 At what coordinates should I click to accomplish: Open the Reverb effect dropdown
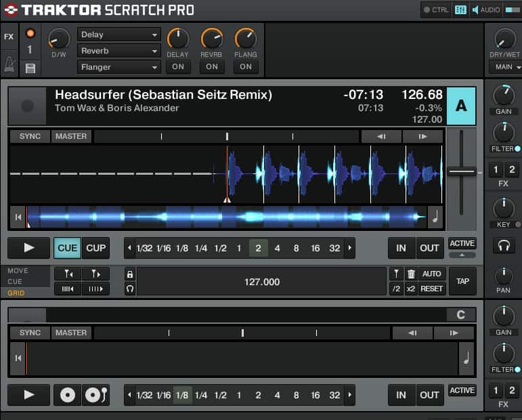coord(119,51)
